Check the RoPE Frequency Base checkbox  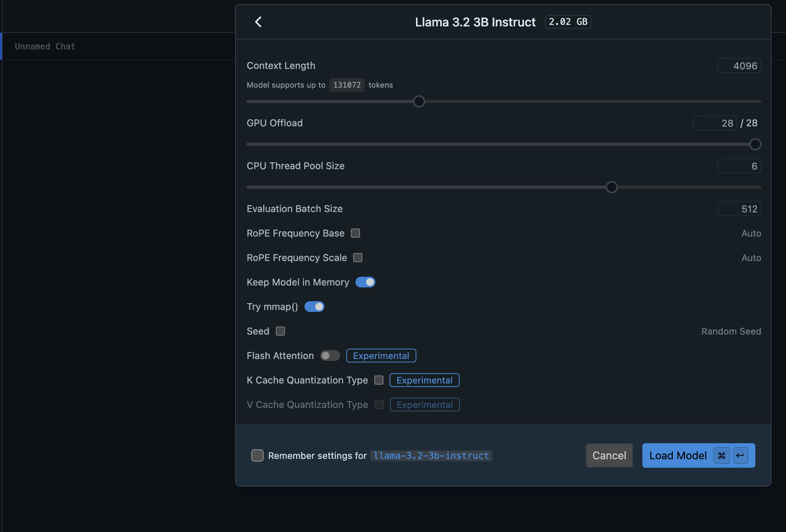coord(355,233)
